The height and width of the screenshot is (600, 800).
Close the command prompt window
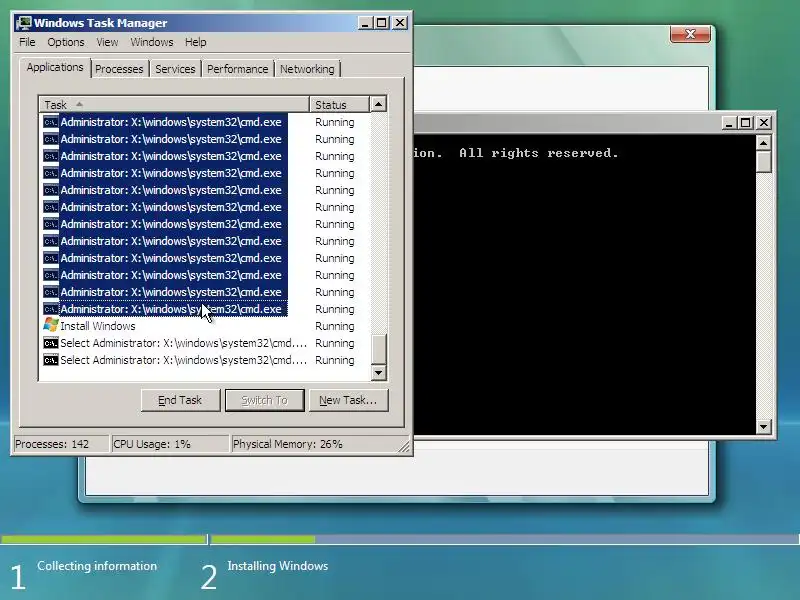click(764, 122)
